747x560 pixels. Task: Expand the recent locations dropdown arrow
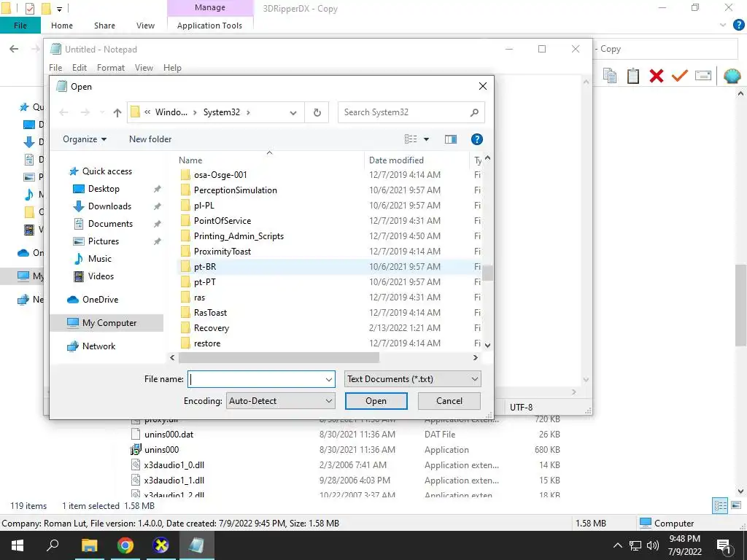(x=102, y=112)
